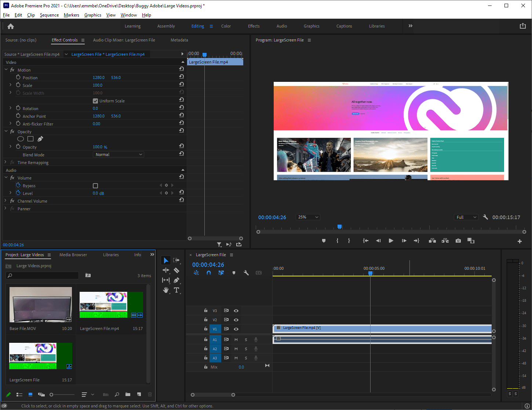
Task: Change the 25% zoom level dropdown
Action: pyautogui.click(x=308, y=217)
